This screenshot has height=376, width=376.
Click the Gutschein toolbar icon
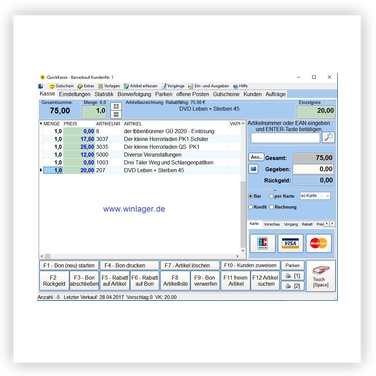coord(52,86)
